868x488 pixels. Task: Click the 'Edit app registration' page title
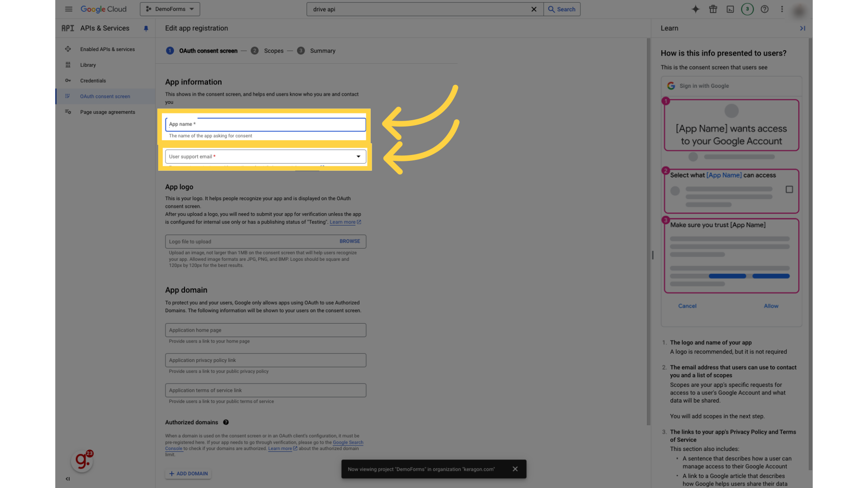click(197, 28)
